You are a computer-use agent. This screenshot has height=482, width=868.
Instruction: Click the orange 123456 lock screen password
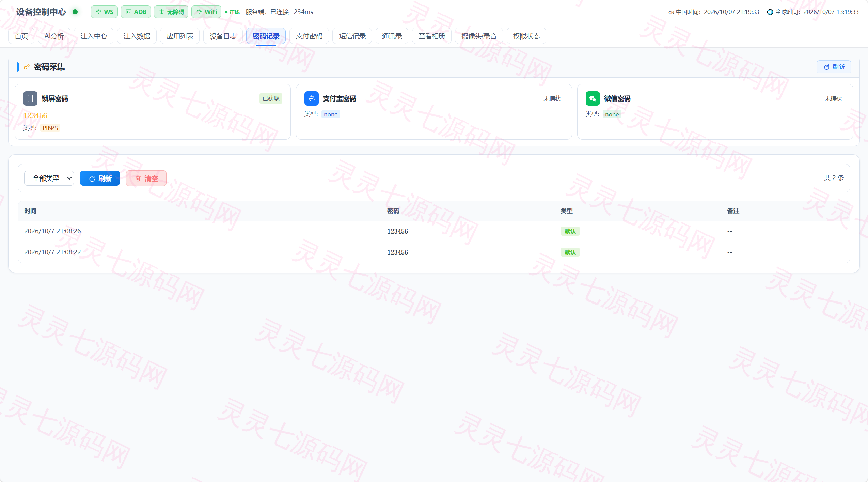click(x=35, y=115)
